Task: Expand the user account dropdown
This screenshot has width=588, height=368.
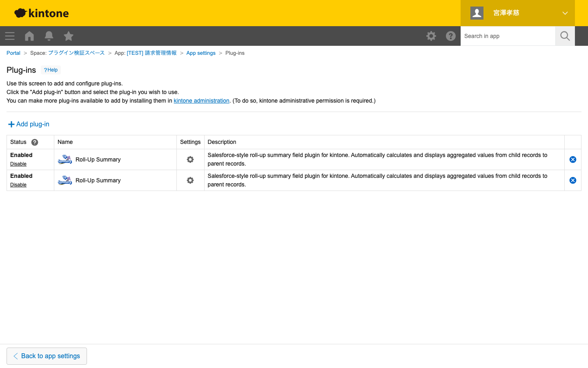Action: [565, 13]
